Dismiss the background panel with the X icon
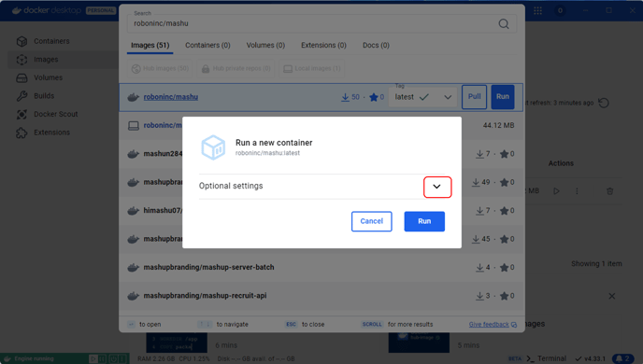 (612, 296)
